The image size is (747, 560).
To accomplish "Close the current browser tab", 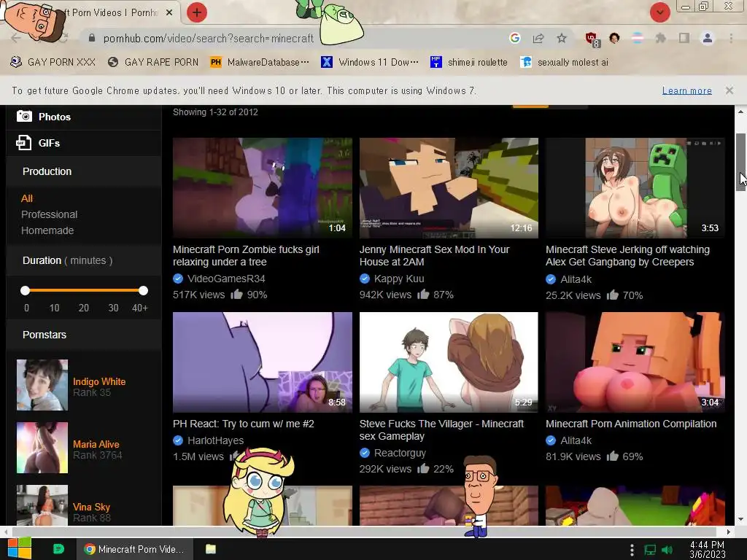I will [x=169, y=13].
